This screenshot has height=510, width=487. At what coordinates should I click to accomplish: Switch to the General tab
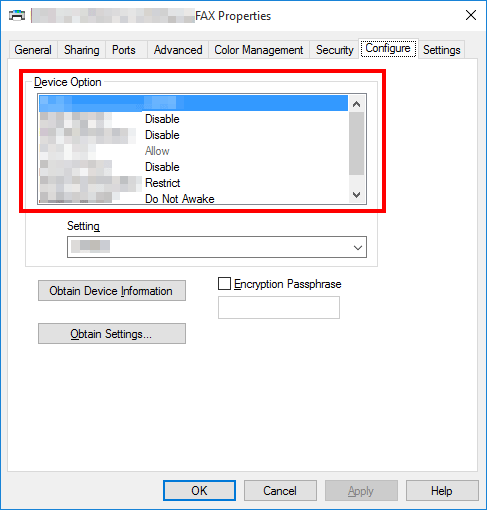(x=33, y=50)
